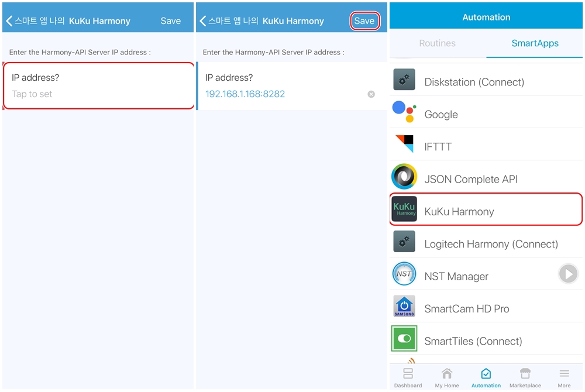The width and height of the screenshot is (585, 392).
Task: Tap the IFTTT logo icon
Action: [x=405, y=144]
